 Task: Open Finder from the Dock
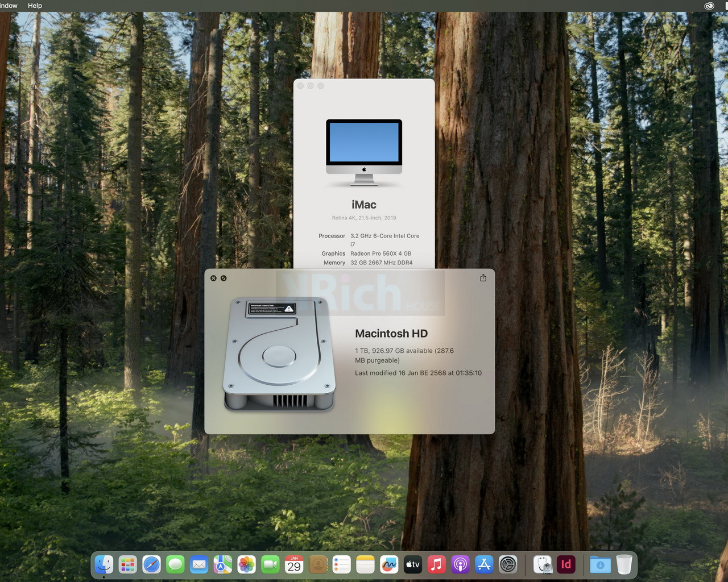tap(104, 564)
